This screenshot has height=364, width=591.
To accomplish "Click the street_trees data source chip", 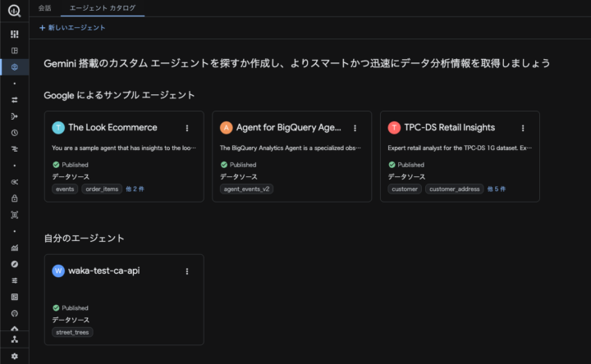I will click(72, 332).
